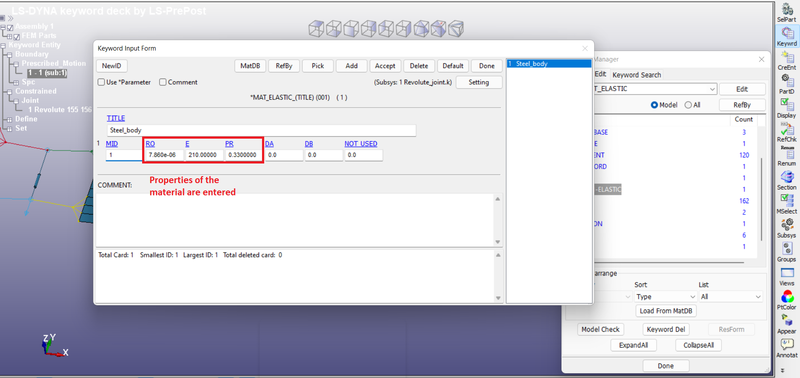Viewport: 800px width, 378px height.
Task: Open the List All dropdown
Action: click(730, 296)
